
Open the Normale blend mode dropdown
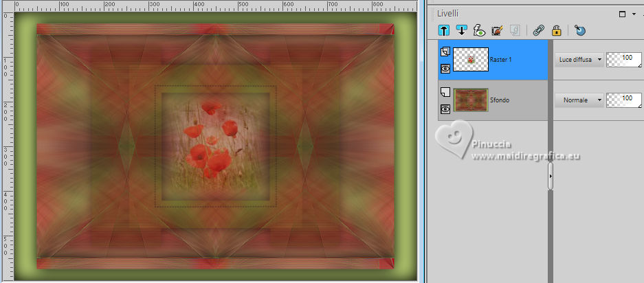[x=579, y=100]
